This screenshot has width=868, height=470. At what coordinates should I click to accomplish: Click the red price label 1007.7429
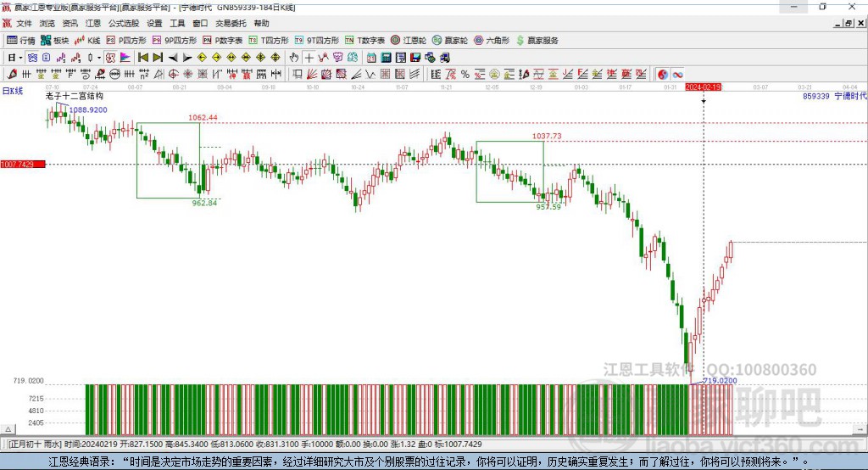point(23,165)
